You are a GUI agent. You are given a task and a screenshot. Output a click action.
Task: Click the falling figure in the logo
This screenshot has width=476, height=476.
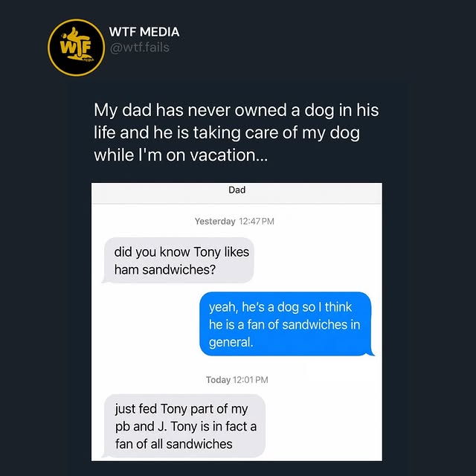77,42
